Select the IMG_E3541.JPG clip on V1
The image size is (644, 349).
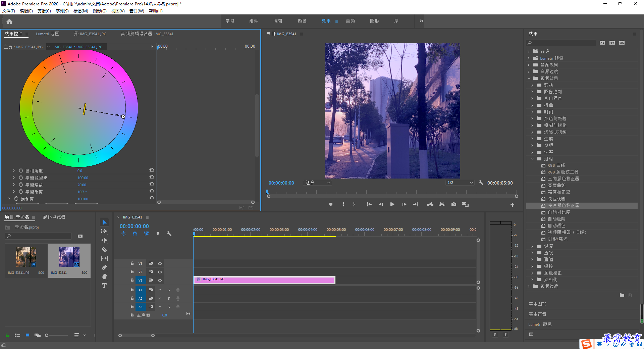264,280
